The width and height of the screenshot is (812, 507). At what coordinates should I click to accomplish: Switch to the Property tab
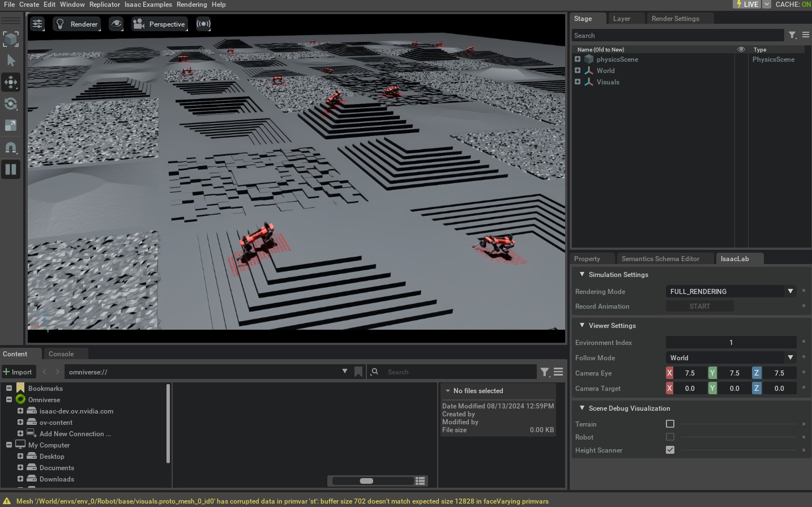[587, 259]
